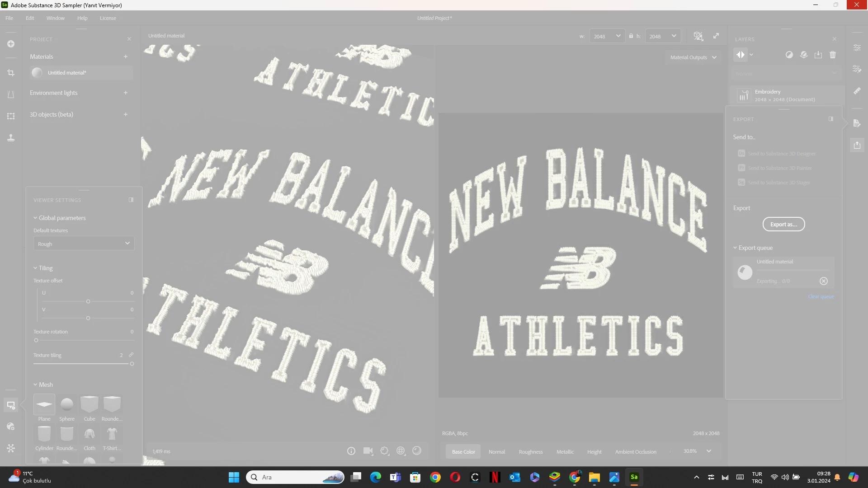The image size is (868, 488).
Task: Toggle the 2D/3D split view button in Layers
Action: [x=740, y=55]
